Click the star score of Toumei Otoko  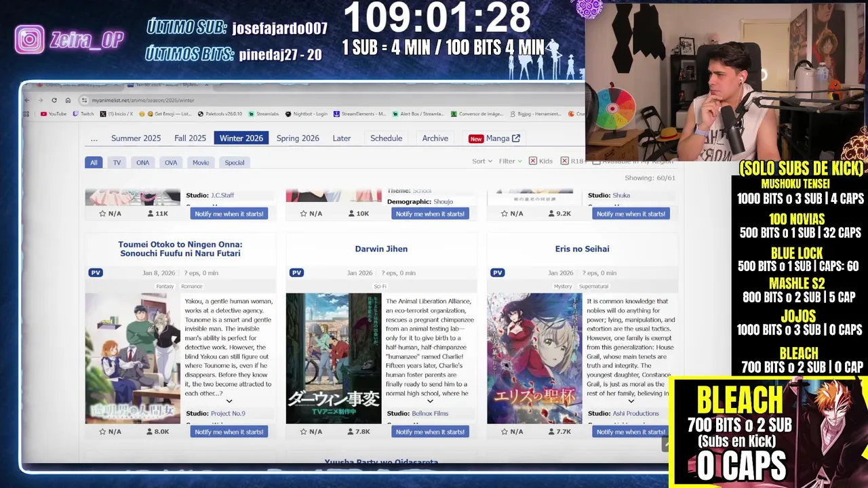[x=111, y=432]
